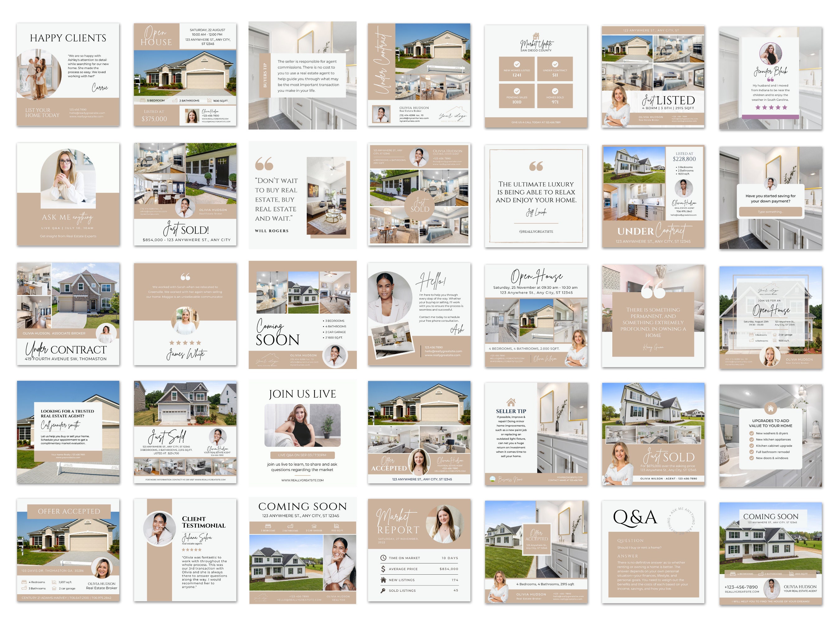Click the @REALLYGREATSITE handle on luxury quote
Image resolution: width=840 pixels, height=630 pixels.
tap(536, 232)
